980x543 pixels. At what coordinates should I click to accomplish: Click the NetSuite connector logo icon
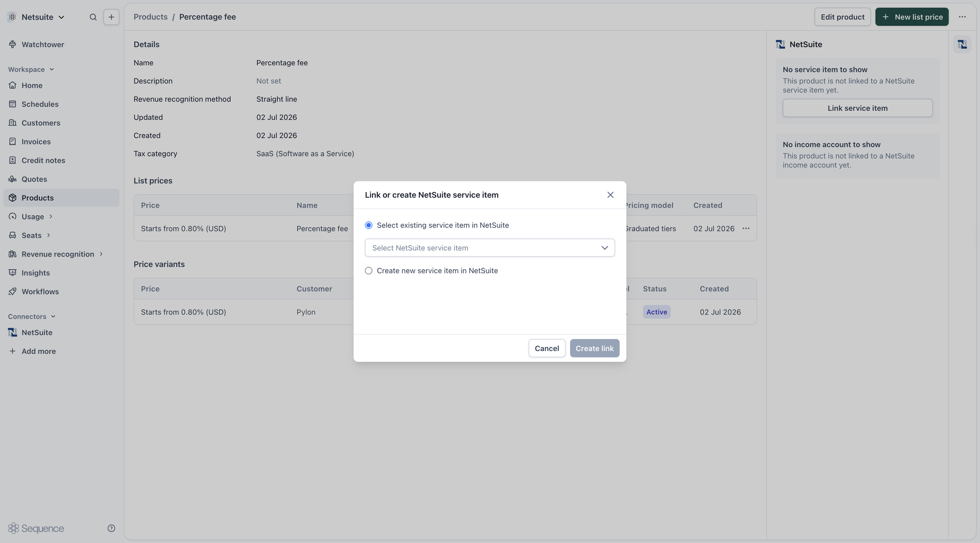[x=13, y=332]
